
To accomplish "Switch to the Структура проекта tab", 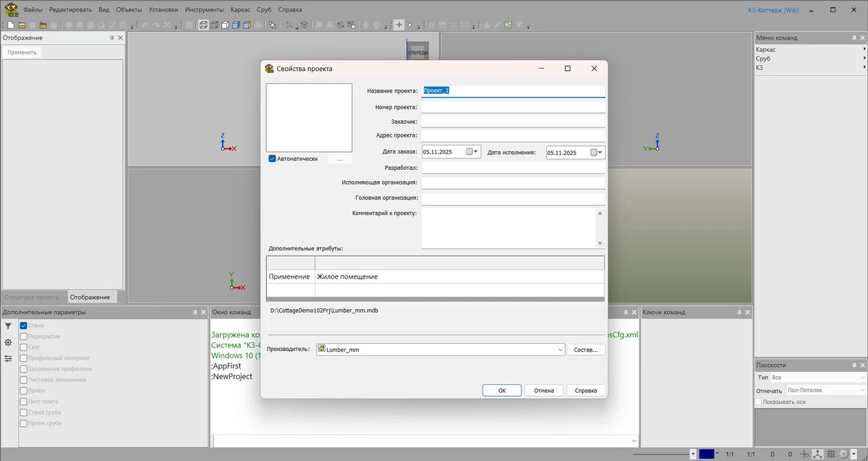I will [32, 297].
